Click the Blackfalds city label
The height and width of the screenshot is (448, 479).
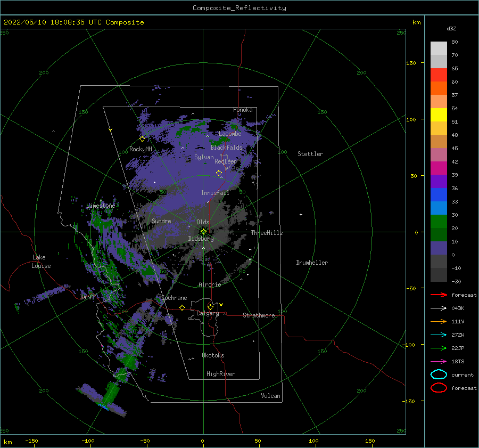click(x=226, y=148)
